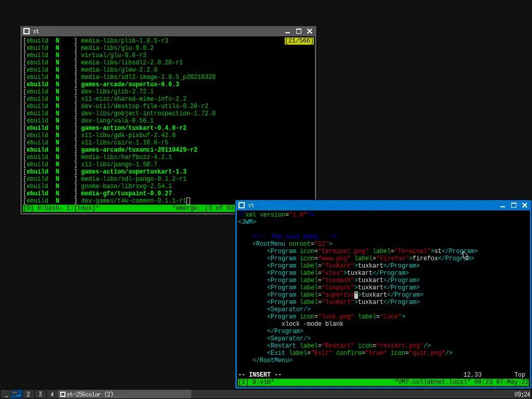
Task: Click the x11-libs/cairo-1.16.0-r5 line
Action: coord(125,142)
